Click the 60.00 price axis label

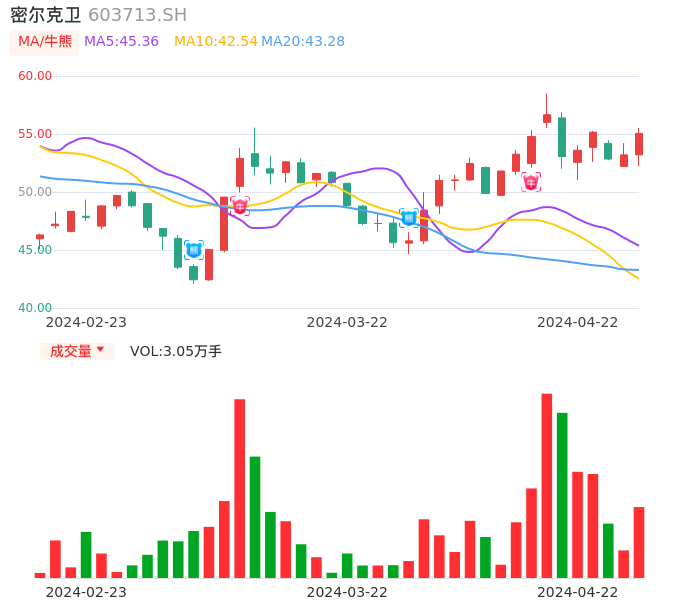(x=35, y=76)
